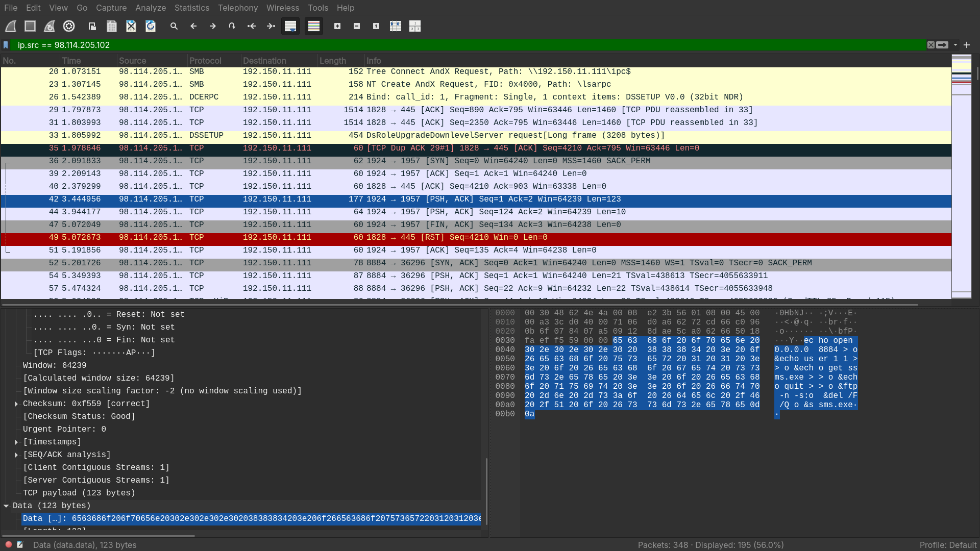980x551 pixels.
Task: Click the find packet magnifier icon
Action: pos(174,26)
